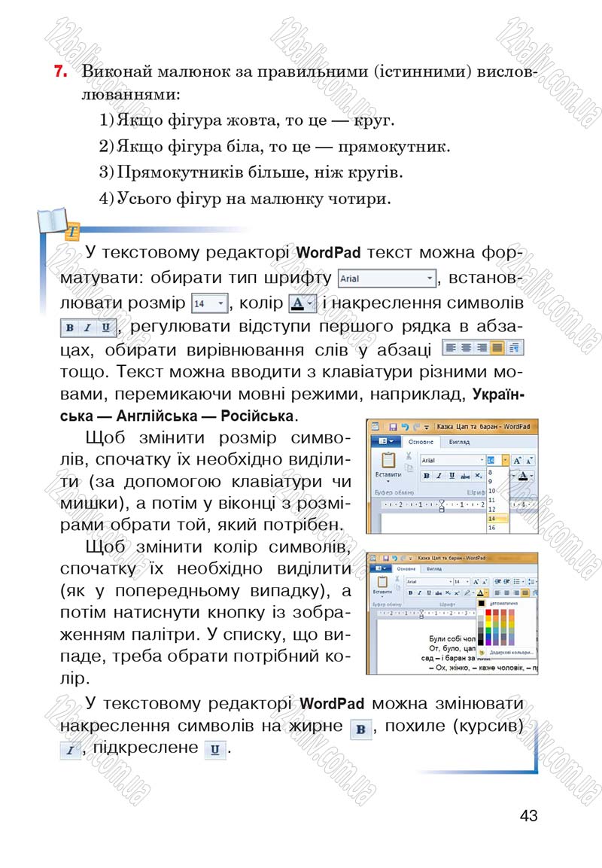
Task: Open inline Arial font box in paragraph
Action: [387, 279]
